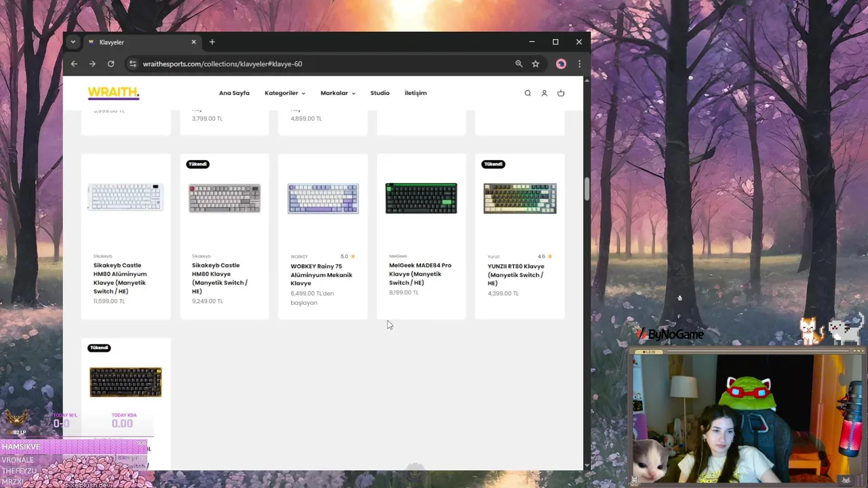868x488 pixels.
Task: Click the ByNoGame logo on stream overlay
Action: [x=671, y=334]
